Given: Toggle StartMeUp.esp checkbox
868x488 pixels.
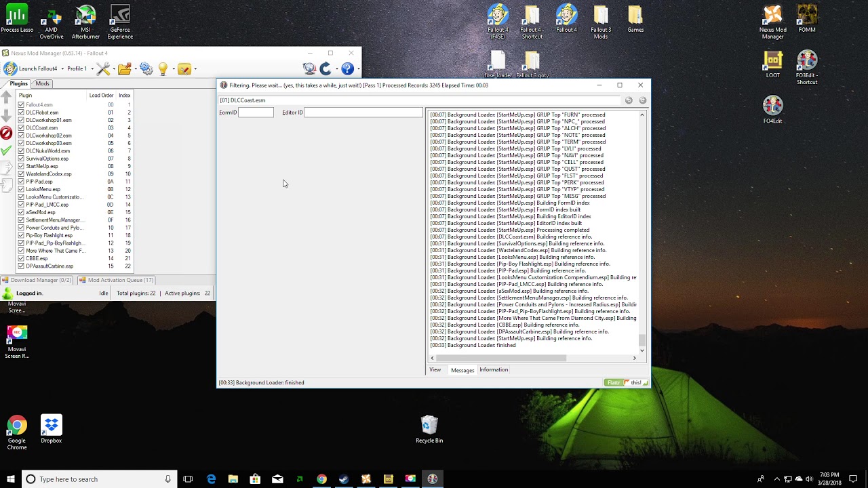Looking at the screenshot, I should click(21, 166).
